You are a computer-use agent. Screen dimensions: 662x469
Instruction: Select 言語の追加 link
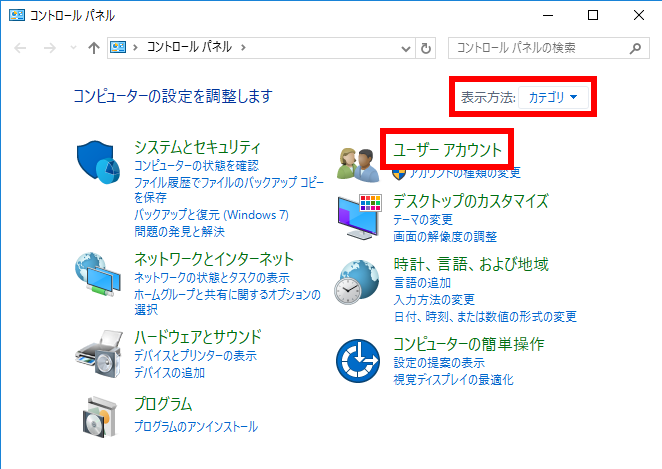[x=422, y=282]
